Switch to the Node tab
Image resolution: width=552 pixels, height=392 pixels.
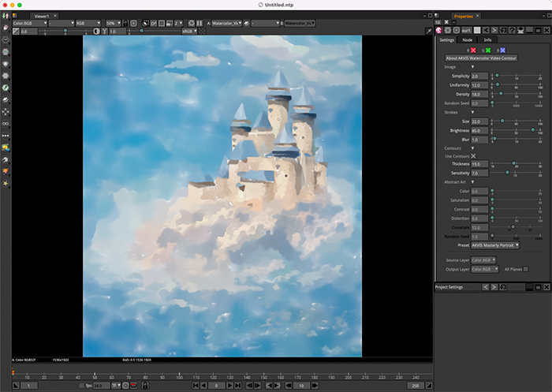click(467, 39)
